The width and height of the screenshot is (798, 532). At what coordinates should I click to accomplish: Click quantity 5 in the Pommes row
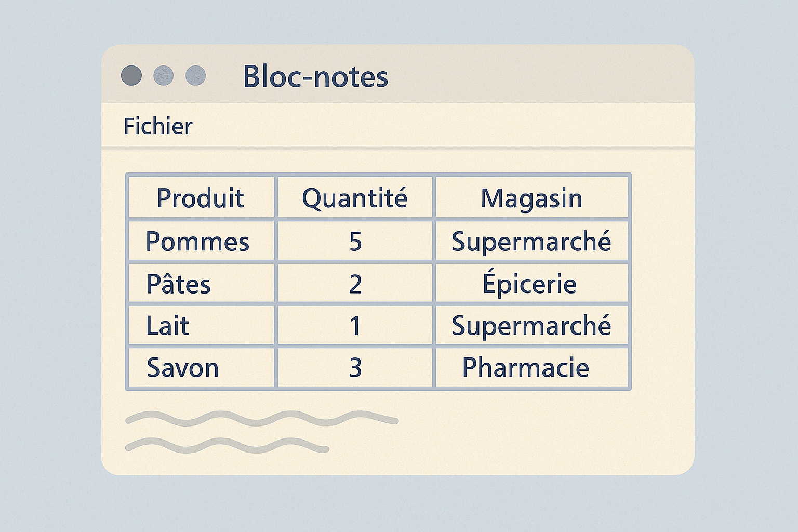(x=355, y=242)
